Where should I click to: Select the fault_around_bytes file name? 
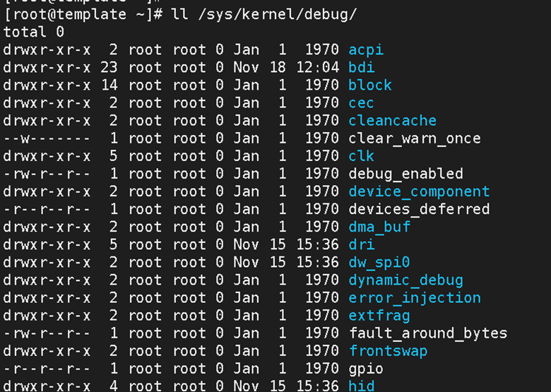[x=428, y=333]
